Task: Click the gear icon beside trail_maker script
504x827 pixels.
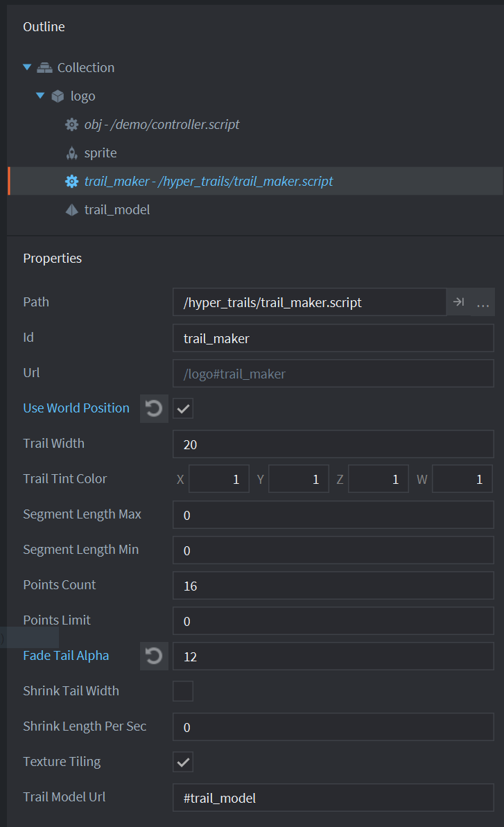Action: pyautogui.click(x=71, y=182)
